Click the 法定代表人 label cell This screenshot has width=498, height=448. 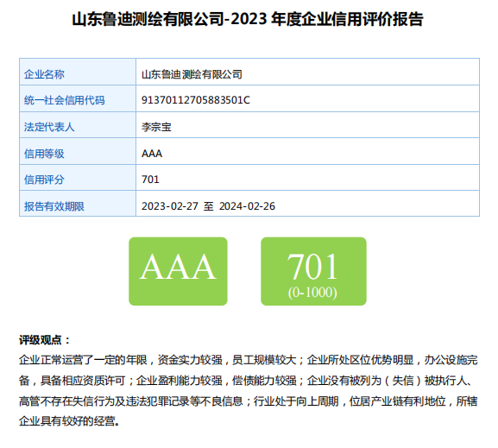pyautogui.click(x=78, y=125)
